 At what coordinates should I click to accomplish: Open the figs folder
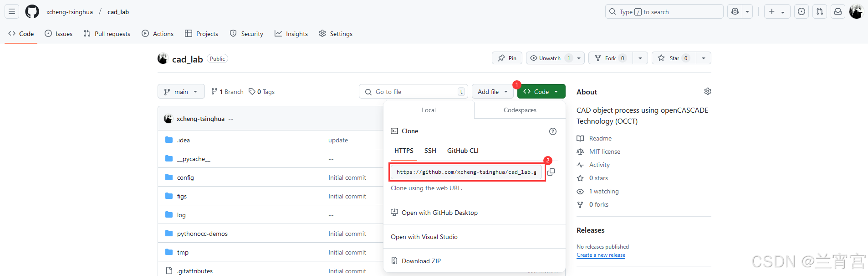[x=182, y=196]
